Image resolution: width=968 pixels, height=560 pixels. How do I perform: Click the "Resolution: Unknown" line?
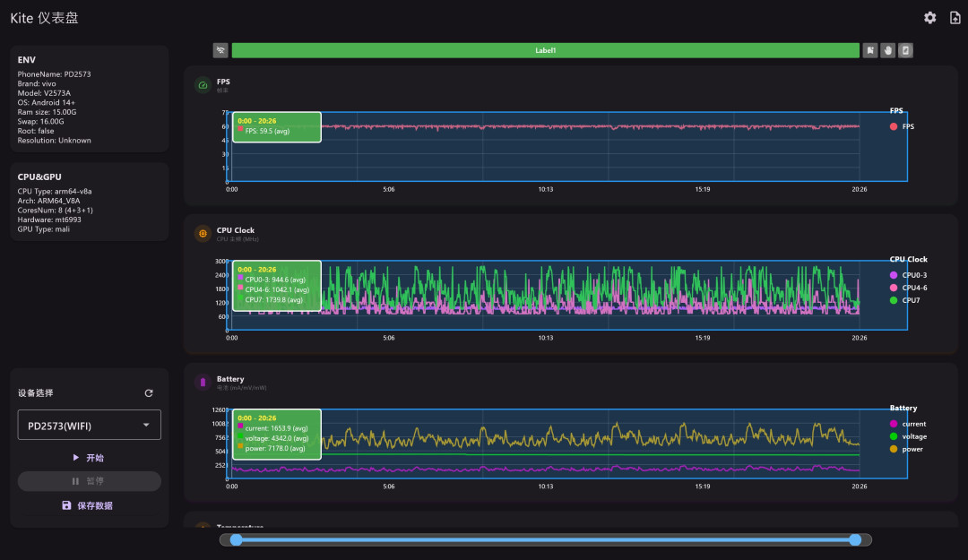coord(55,141)
